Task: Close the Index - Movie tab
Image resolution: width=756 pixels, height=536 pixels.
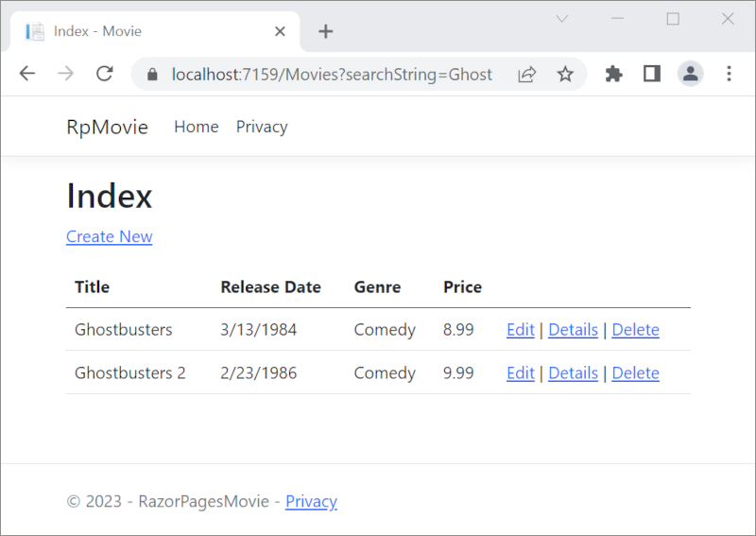Action: point(280,31)
